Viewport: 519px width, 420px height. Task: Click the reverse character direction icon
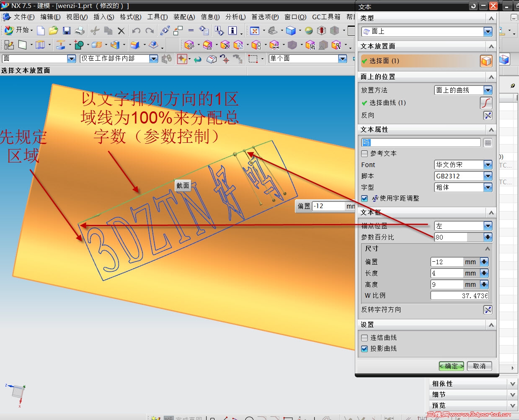[x=488, y=310]
